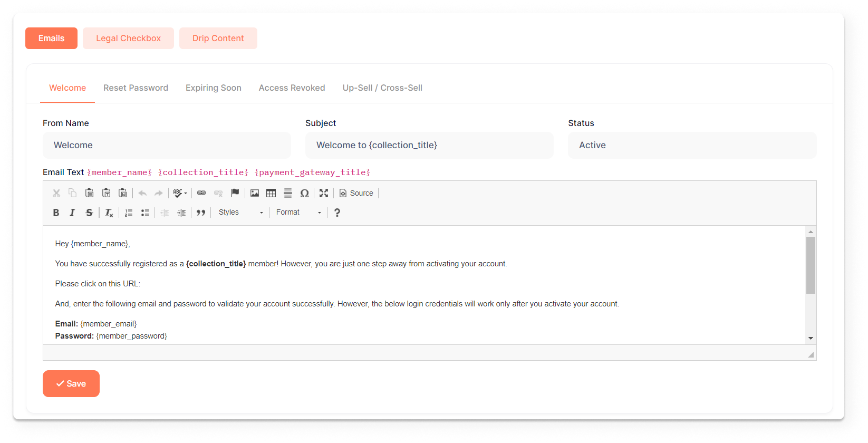Click the editor's vertical scrollbar thumb

(x=811, y=265)
